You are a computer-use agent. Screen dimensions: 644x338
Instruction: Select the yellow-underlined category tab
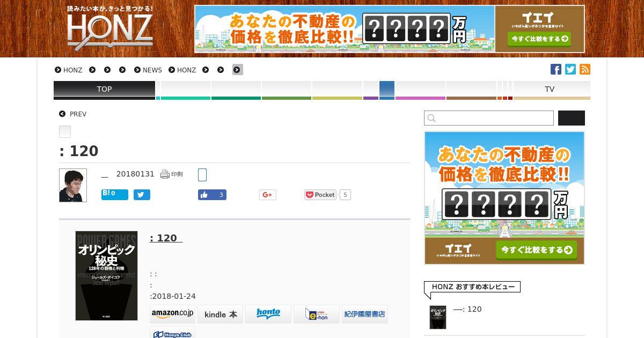[337, 90]
